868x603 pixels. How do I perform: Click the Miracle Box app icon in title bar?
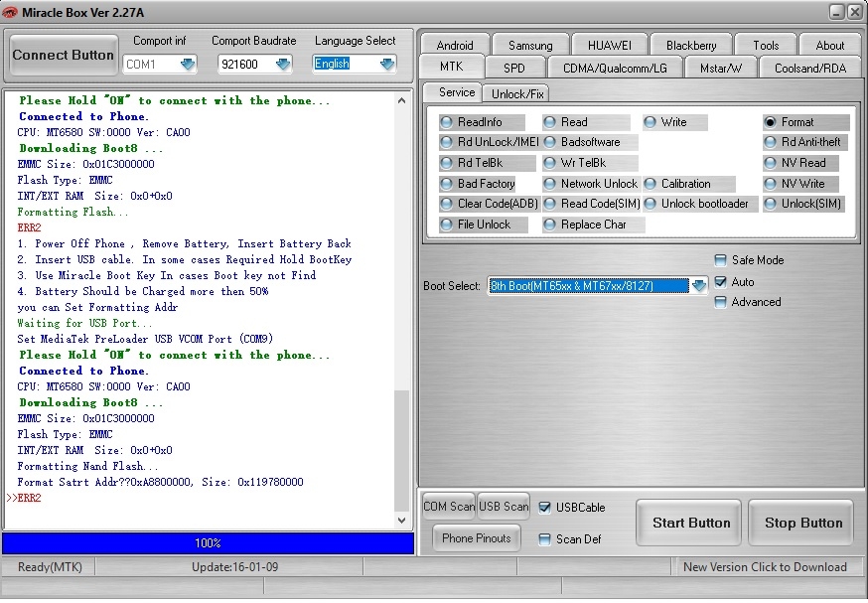(10, 12)
